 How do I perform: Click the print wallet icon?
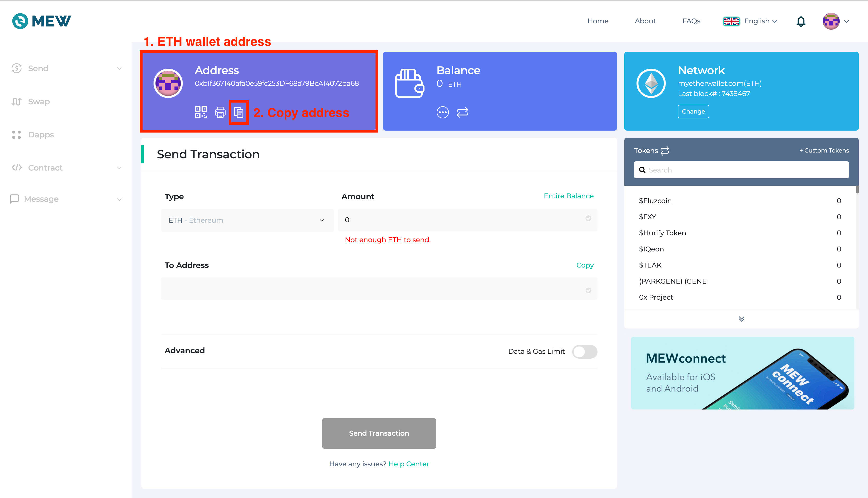pyautogui.click(x=220, y=112)
